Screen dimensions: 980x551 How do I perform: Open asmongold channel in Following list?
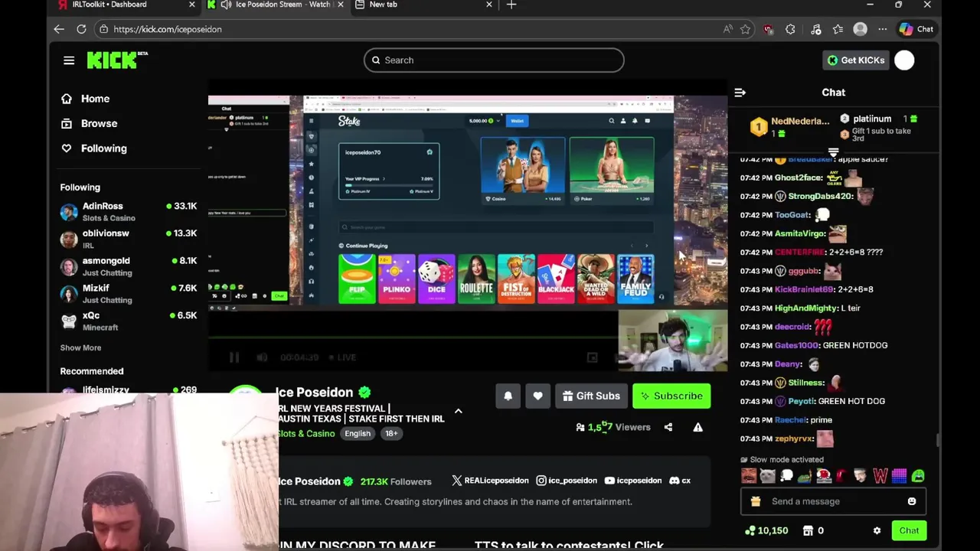129,266
